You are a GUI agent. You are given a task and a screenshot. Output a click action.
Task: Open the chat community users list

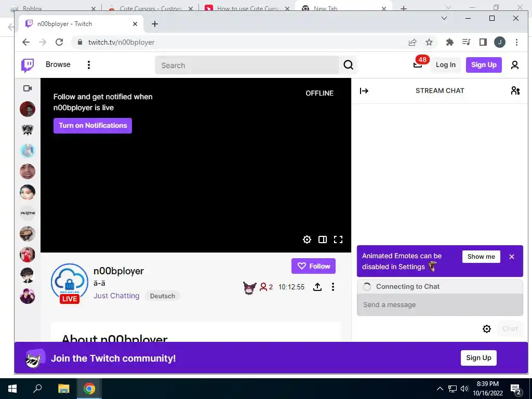click(515, 90)
